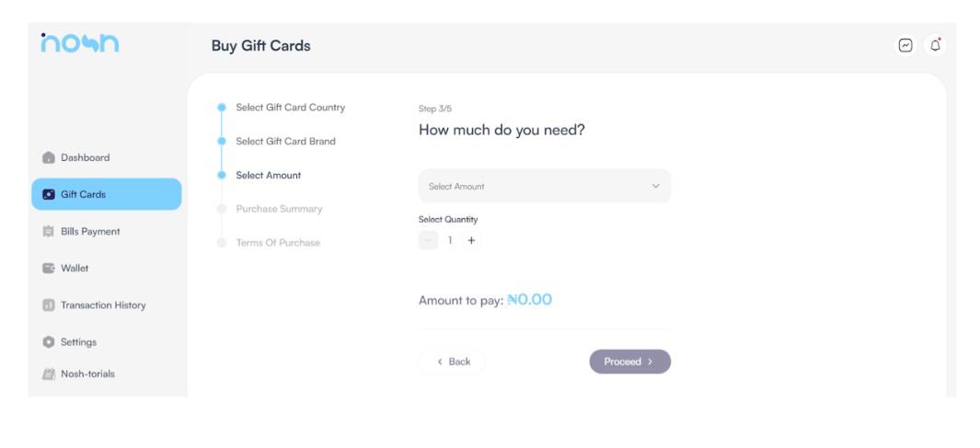Click the Terms Of Purchase step

pyautogui.click(x=279, y=242)
